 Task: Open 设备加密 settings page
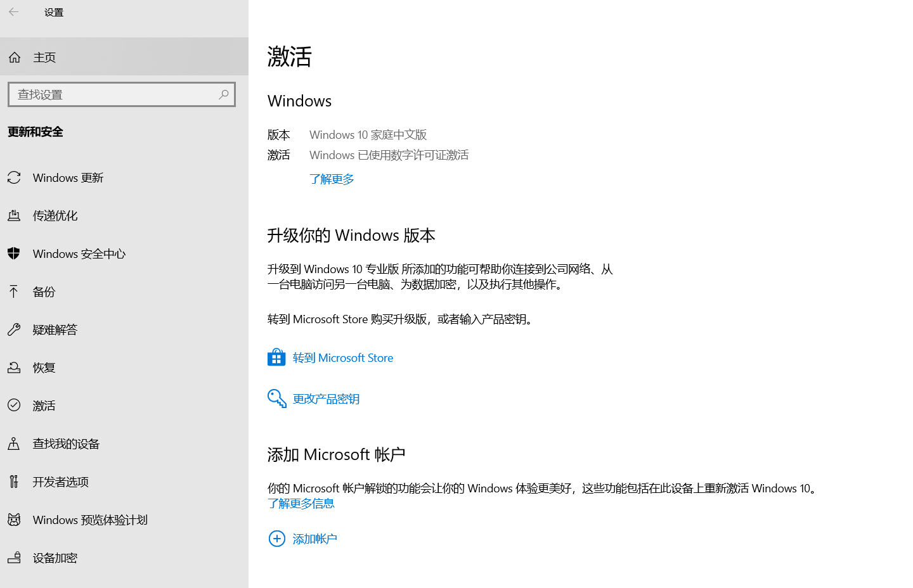click(124, 558)
